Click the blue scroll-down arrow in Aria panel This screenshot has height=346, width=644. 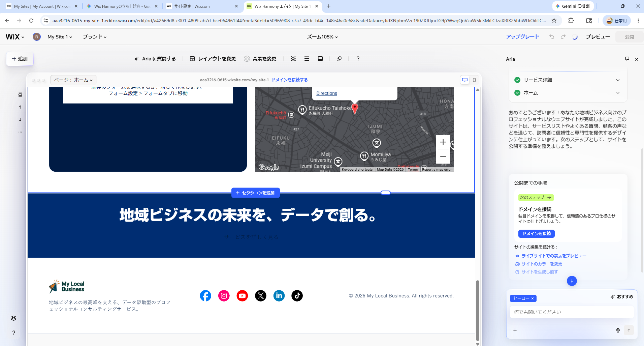tap(572, 281)
